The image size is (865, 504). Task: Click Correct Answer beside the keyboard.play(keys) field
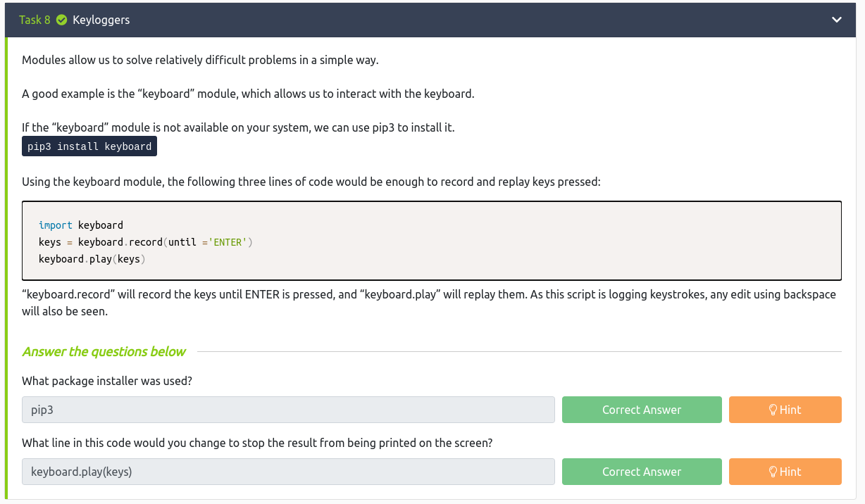[x=641, y=472]
